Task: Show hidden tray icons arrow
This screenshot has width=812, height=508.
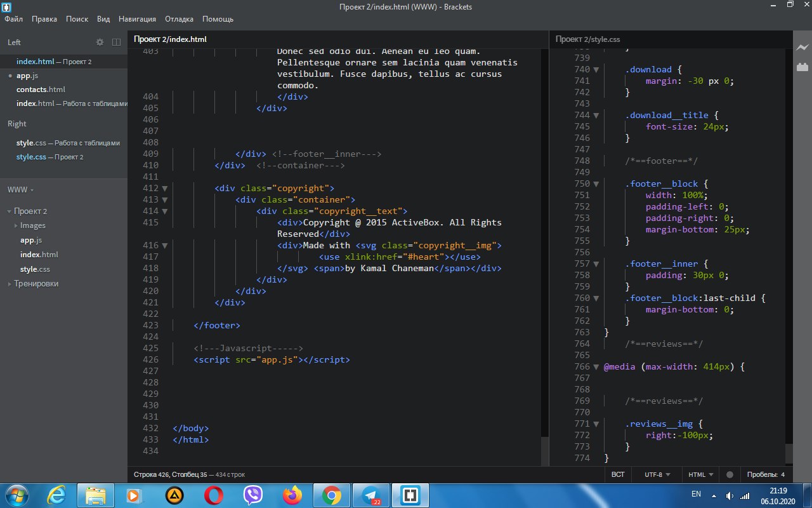Action: click(714, 495)
